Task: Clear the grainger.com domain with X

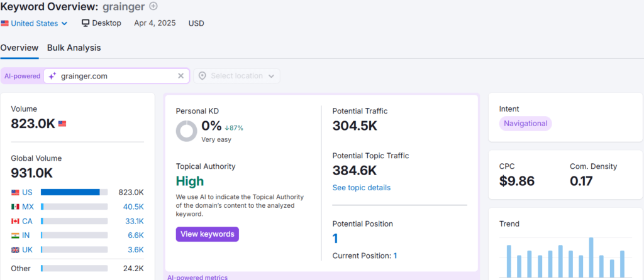Action: (x=180, y=76)
